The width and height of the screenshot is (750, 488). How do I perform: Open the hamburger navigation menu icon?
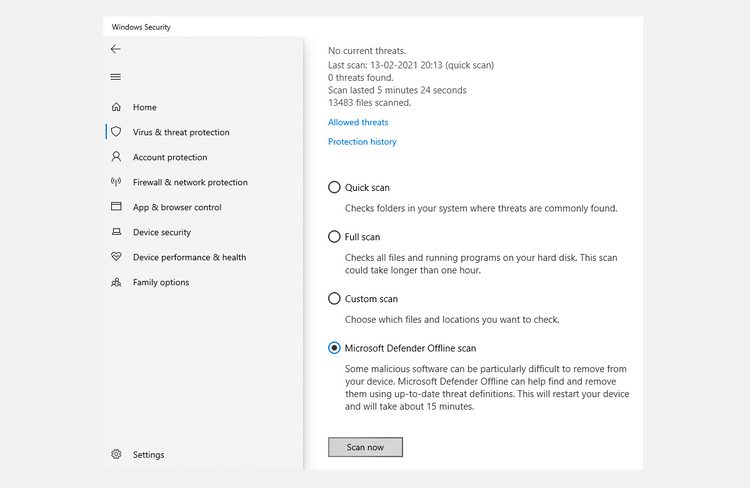coord(116,77)
